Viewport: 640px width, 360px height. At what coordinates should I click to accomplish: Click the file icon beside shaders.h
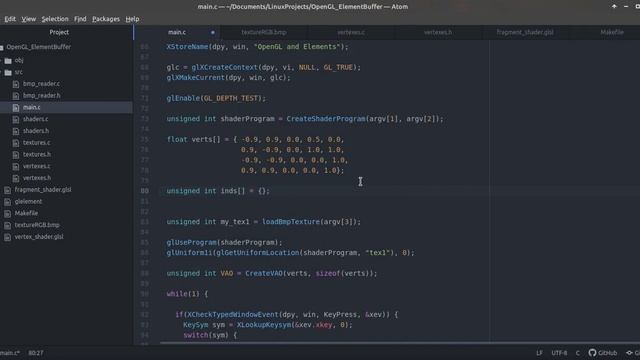16,131
